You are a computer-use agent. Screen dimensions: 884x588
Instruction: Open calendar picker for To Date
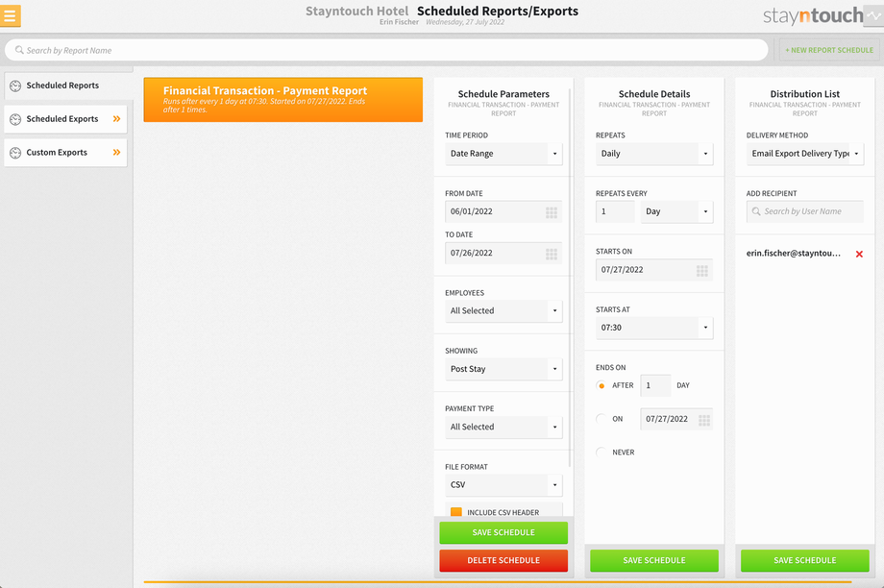point(552,254)
